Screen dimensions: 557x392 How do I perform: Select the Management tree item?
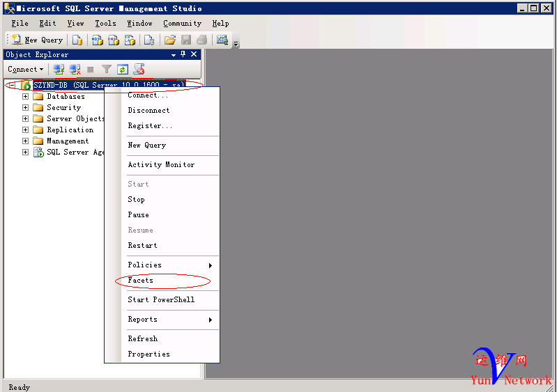coord(68,141)
